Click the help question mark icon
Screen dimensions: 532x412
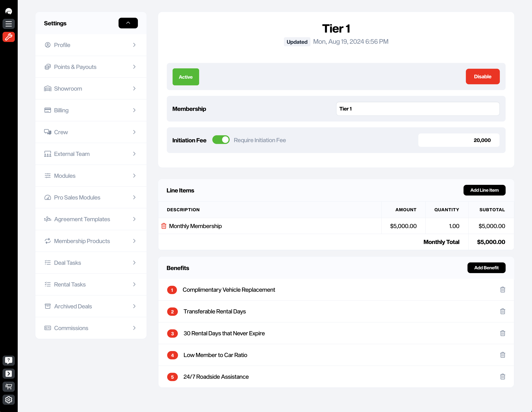(8, 360)
